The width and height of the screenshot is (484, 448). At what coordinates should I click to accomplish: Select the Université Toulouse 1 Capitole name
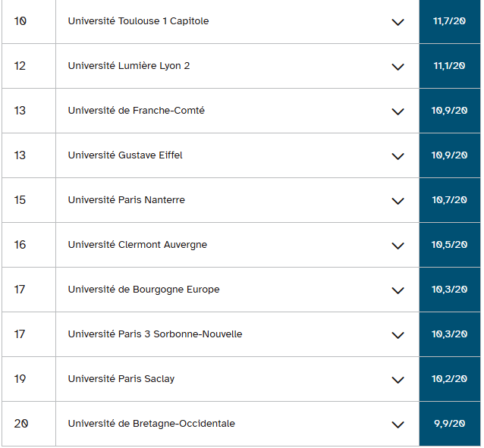(138, 21)
